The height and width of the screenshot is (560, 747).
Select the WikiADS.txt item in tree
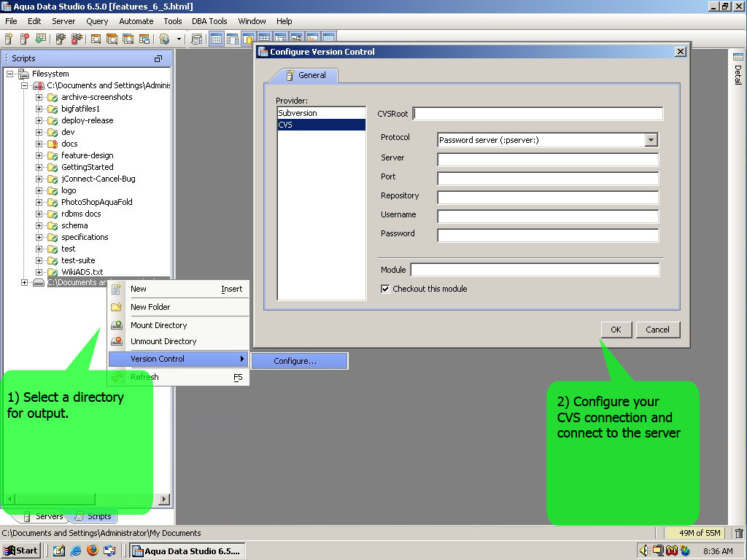click(82, 272)
